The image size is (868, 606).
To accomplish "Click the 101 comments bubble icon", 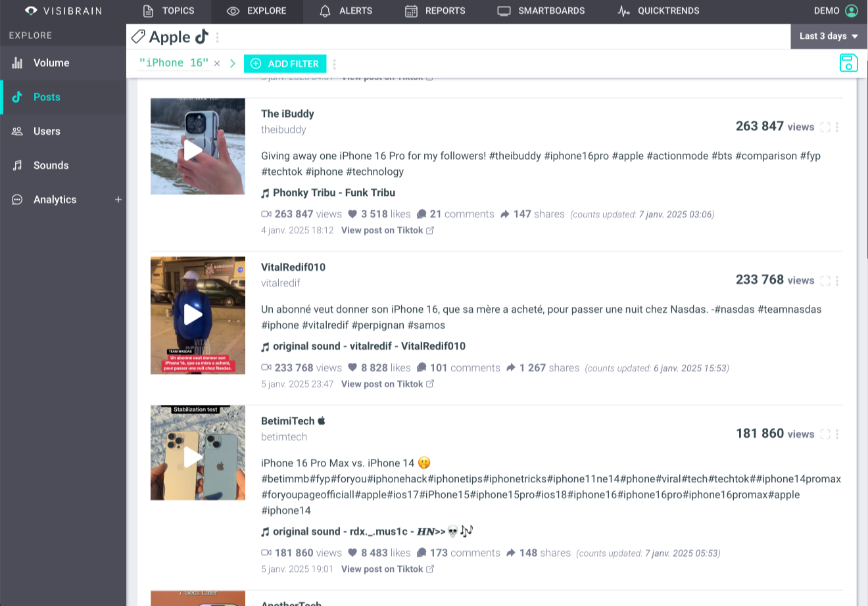I will (x=422, y=368).
